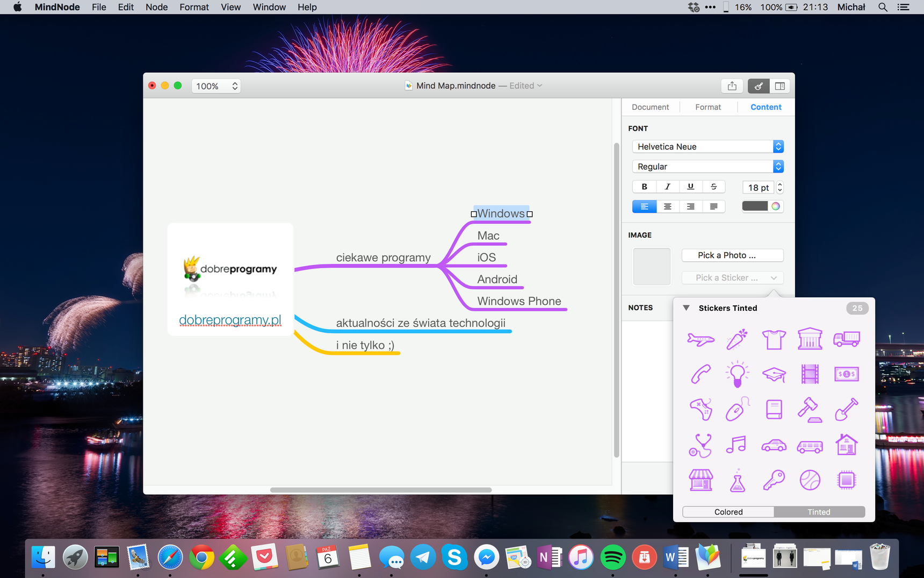Click the dark gray text color swatch
The image size is (924, 578).
(x=755, y=206)
